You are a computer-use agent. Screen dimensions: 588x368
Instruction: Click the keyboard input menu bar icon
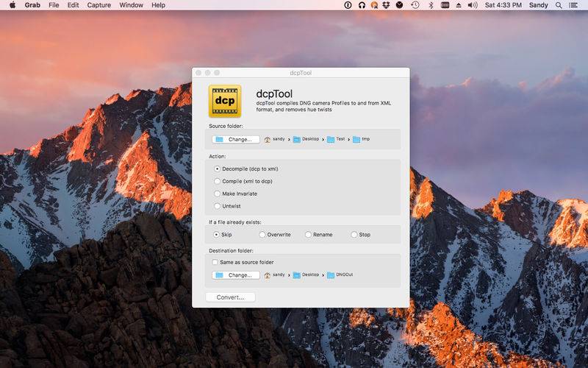coord(445,5)
